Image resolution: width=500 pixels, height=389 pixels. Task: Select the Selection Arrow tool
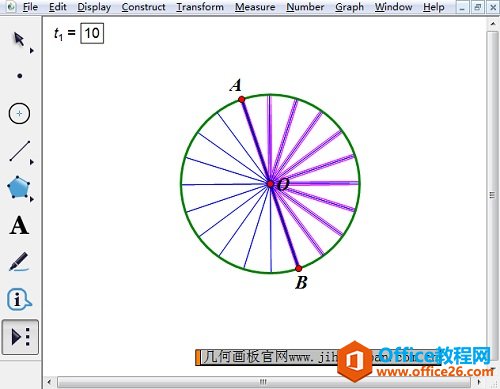(19, 39)
